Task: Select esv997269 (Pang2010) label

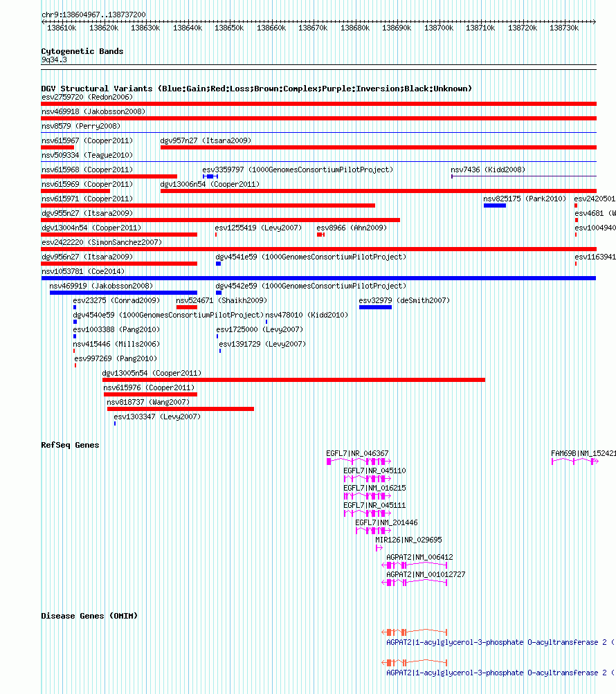Action: point(116,358)
